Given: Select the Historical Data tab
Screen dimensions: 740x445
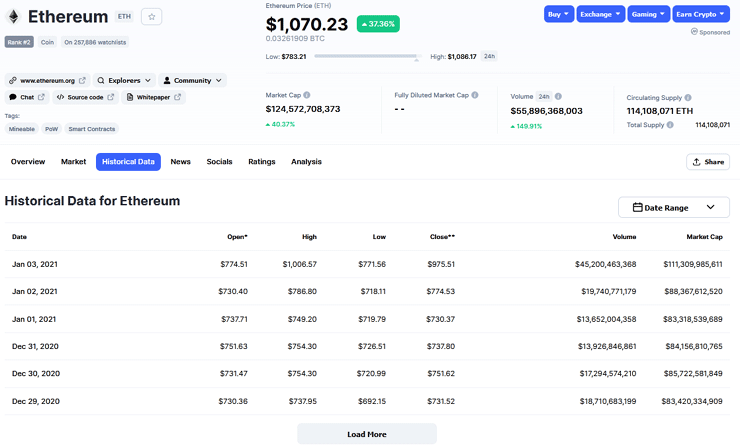Looking at the screenshot, I should pos(128,162).
